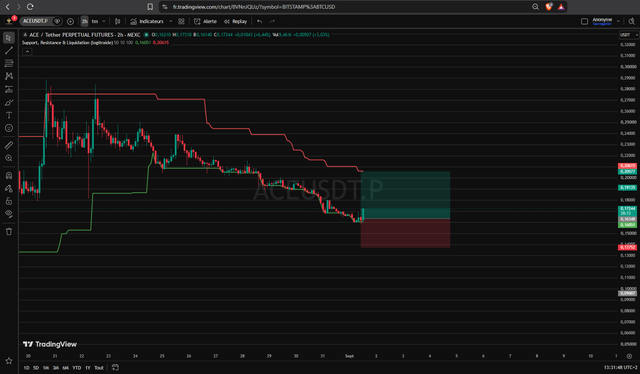Expand the Anonyme layout dropdown arrow
640x374 pixels.
point(618,21)
